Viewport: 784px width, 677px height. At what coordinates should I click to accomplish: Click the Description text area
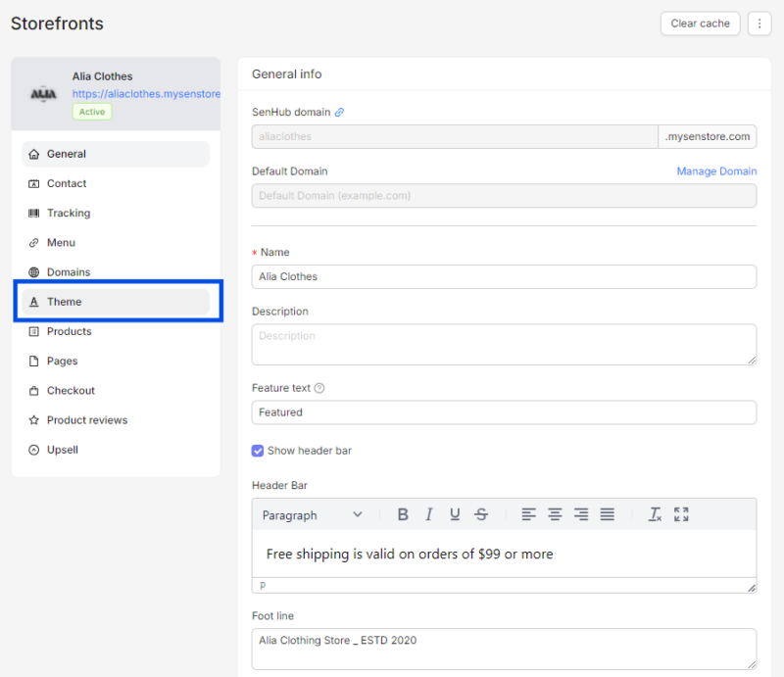504,345
